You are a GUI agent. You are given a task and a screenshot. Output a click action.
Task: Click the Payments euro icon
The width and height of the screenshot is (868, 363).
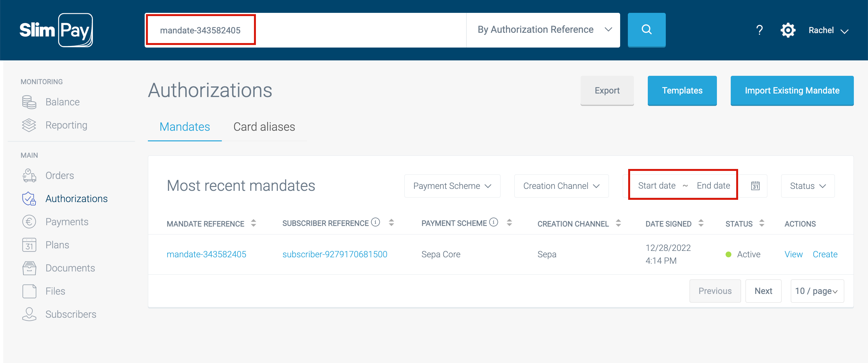[29, 222]
